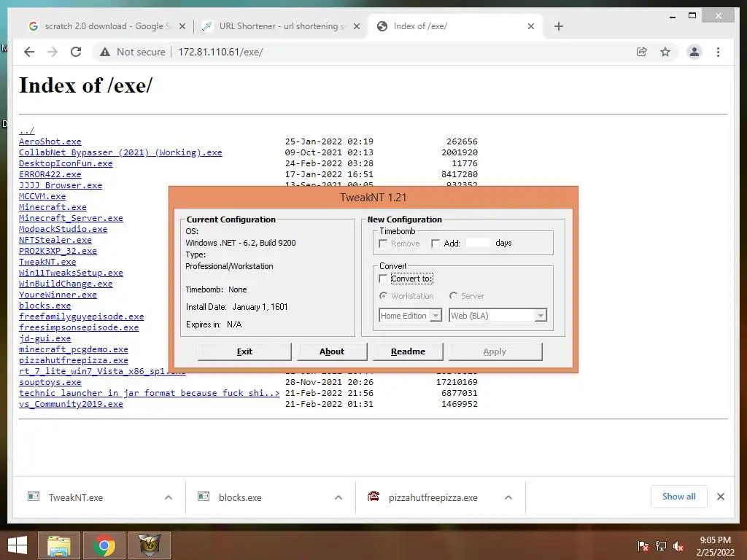Open the Home Edition dropdown
This screenshot has height=560, width=747.
411,315
